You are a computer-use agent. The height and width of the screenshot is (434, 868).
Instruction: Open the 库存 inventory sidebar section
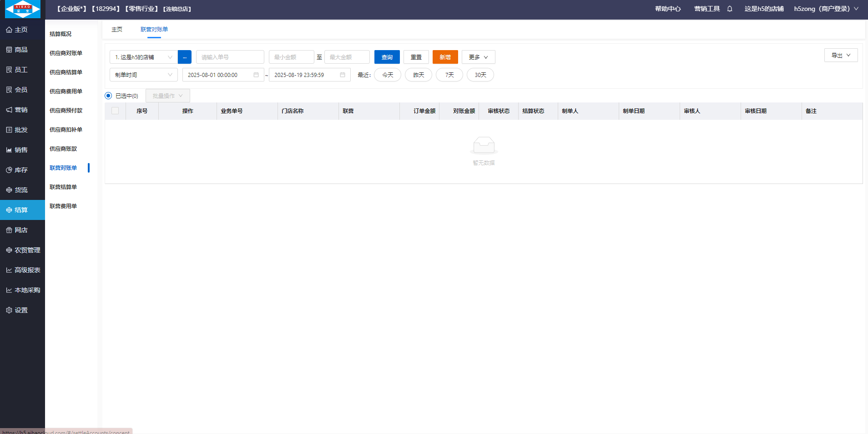click(21, 170)
